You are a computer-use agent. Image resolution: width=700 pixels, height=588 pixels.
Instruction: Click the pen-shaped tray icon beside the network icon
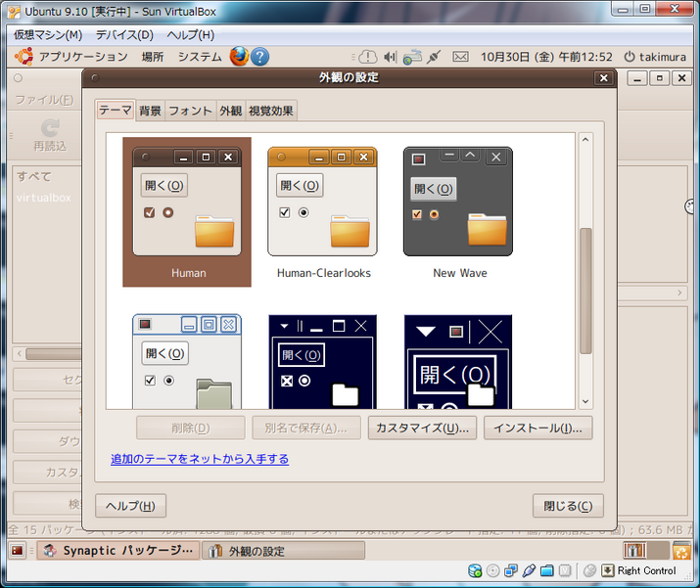[433, 57]
